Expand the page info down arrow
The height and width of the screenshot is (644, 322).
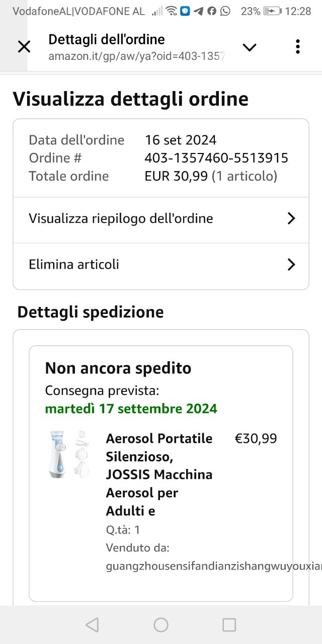(x=250, y=47)
